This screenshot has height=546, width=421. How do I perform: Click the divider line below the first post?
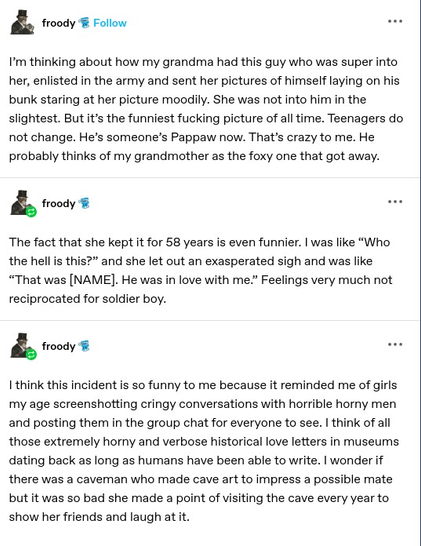coord(209,178)
